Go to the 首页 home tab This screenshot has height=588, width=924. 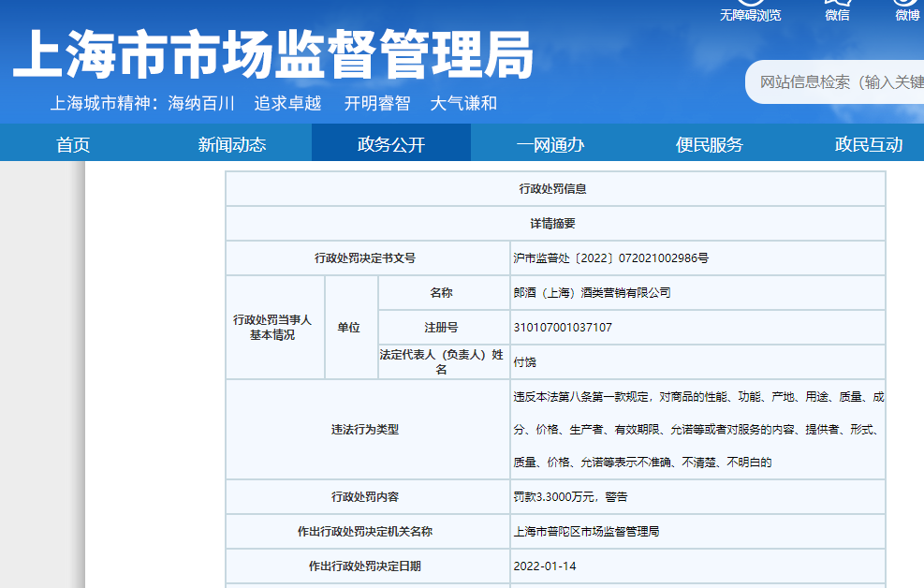click(73, 144)
